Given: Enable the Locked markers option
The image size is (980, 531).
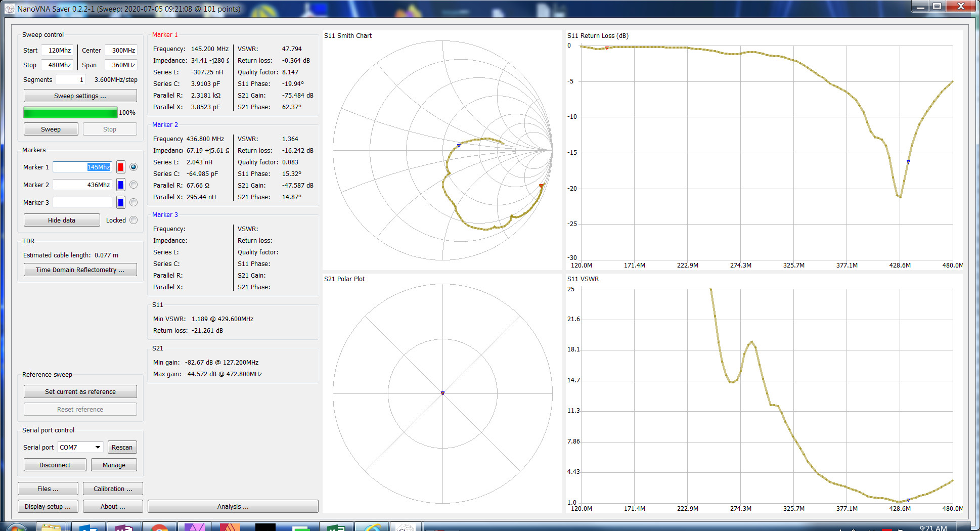Looking at the screenshot, I should coord(133,220).
